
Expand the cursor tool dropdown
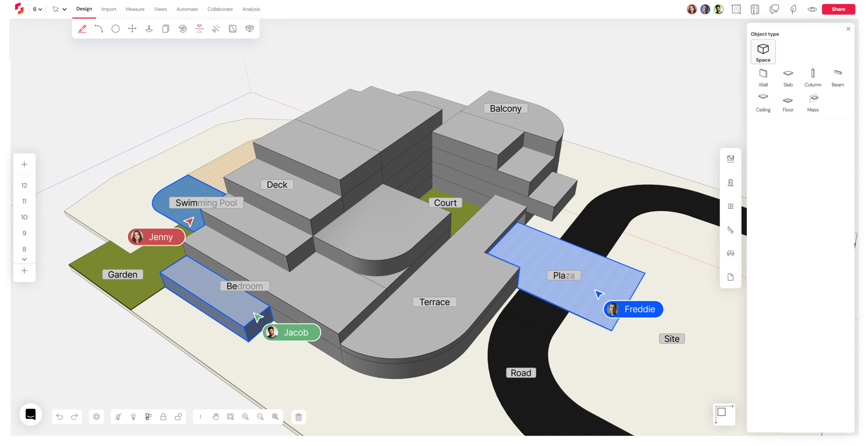point(63,9)
